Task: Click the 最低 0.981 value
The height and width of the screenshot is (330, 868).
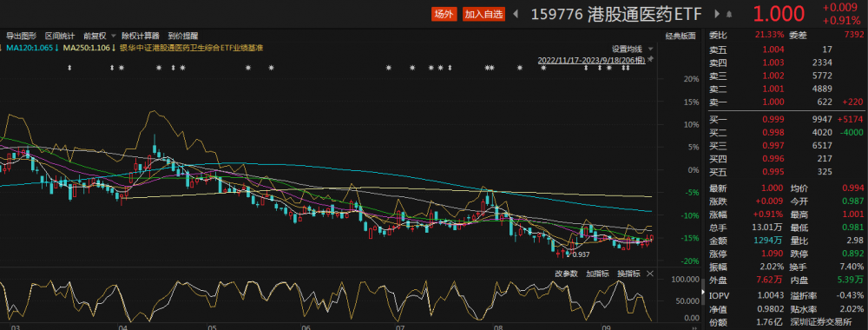Action: pyautogui.click(x=853, y=227)
